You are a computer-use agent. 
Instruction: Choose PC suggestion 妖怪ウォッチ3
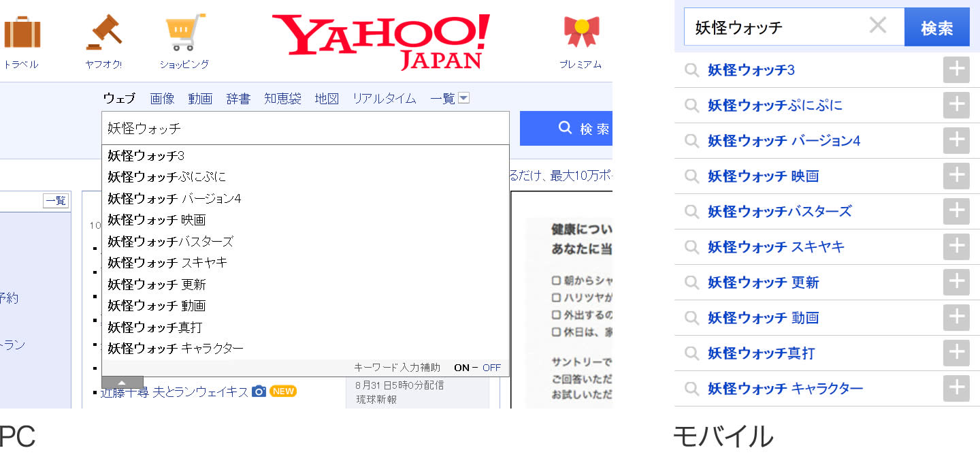pos(306,156)
